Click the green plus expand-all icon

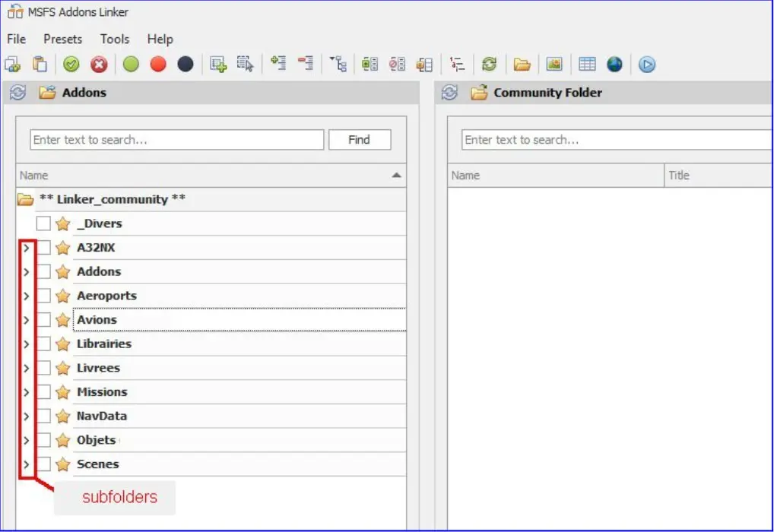pyautogui.click(x=278, y=63)
